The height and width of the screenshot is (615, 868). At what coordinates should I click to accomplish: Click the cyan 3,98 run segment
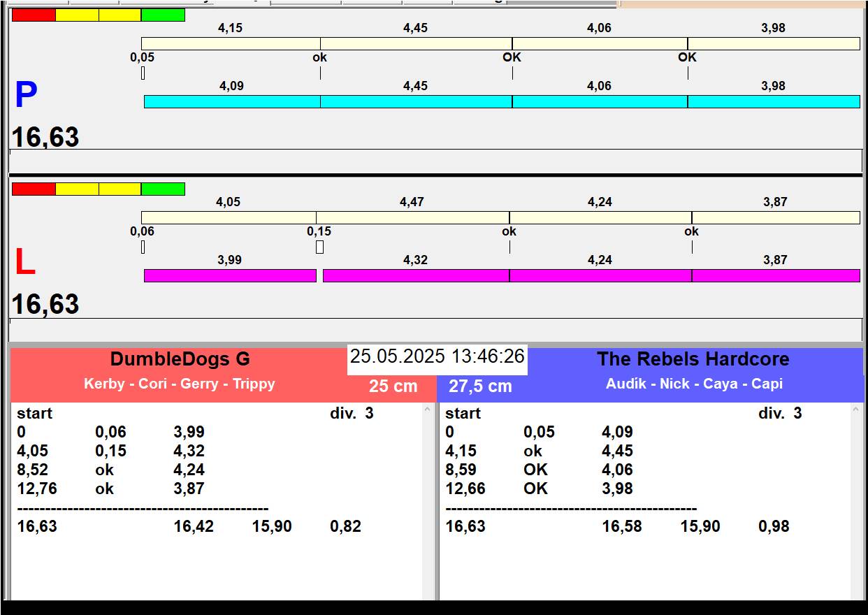(774, 102)
